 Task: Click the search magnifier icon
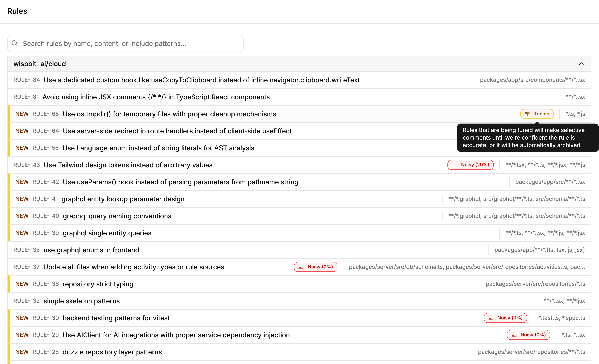(x=15, y=43)
